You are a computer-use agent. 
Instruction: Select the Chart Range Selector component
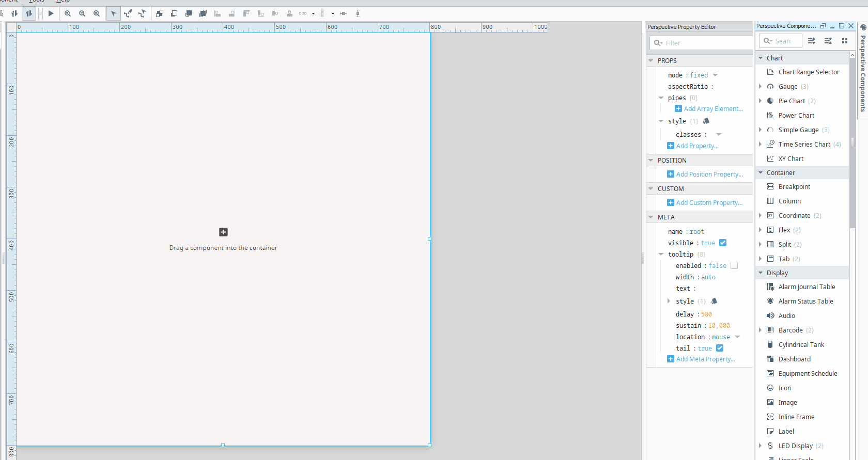[809, 72]
